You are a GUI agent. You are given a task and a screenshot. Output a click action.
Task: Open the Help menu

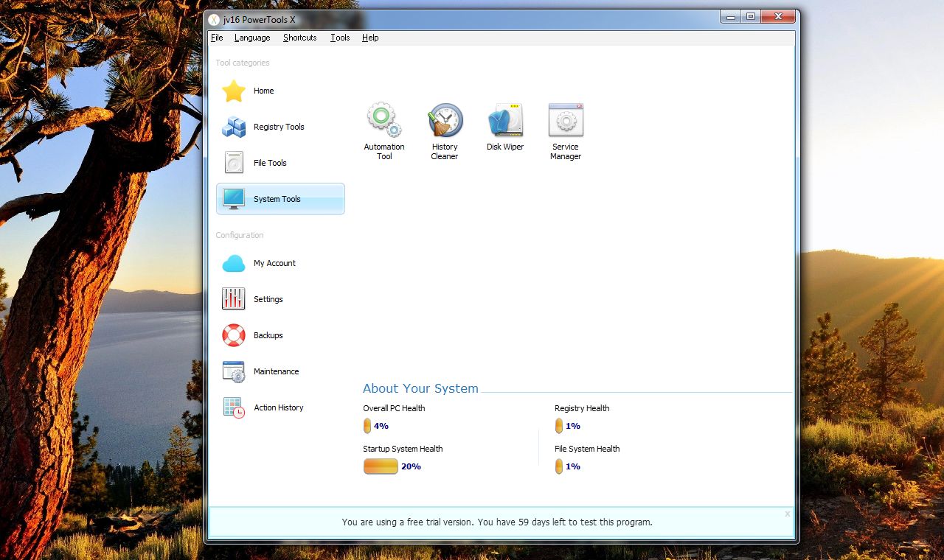tap(370, 38)
